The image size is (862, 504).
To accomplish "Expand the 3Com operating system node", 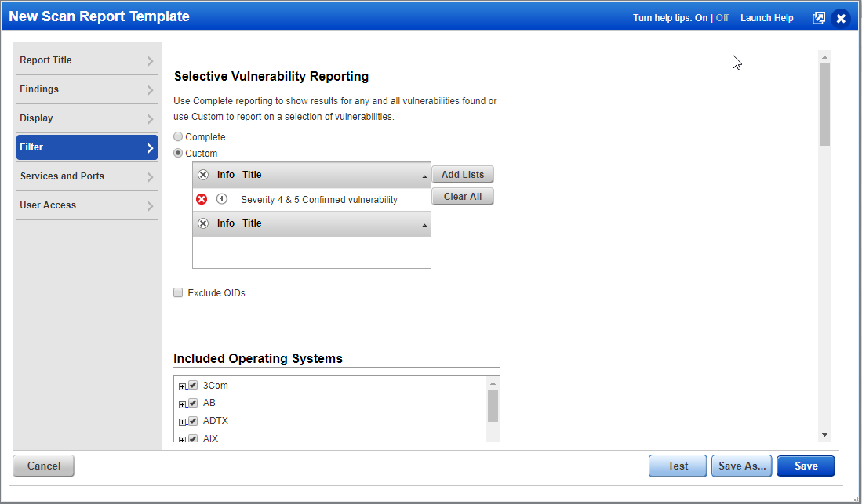I will click(x=181, y=385).
